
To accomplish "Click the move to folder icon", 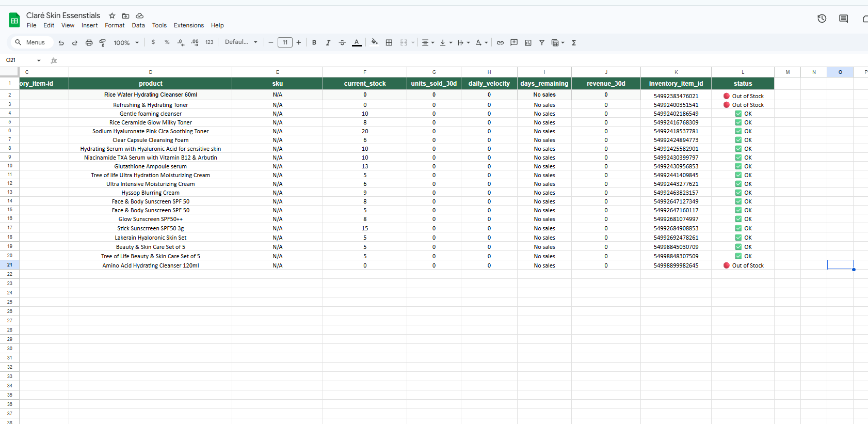I will tap(125, 15).
